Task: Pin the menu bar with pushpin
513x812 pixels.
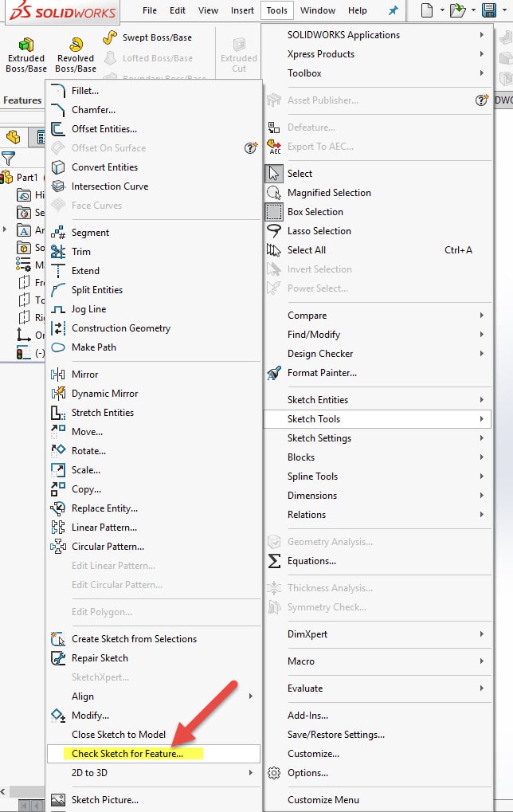Action: coord(393,10)
